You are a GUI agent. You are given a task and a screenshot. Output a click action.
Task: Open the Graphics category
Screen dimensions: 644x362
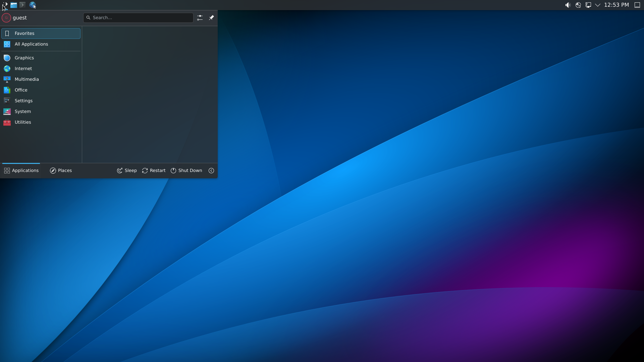coord(41,58)
